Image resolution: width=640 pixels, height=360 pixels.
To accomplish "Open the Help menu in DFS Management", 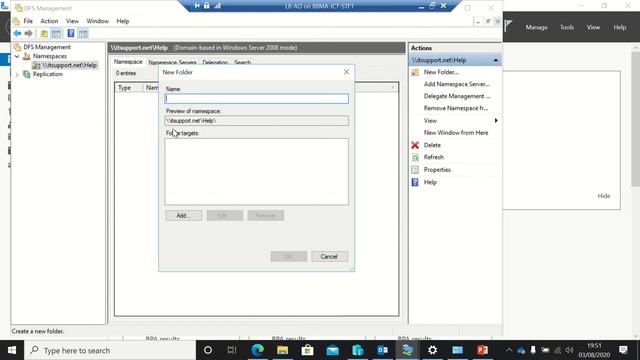I will click(x=123, y=21).
